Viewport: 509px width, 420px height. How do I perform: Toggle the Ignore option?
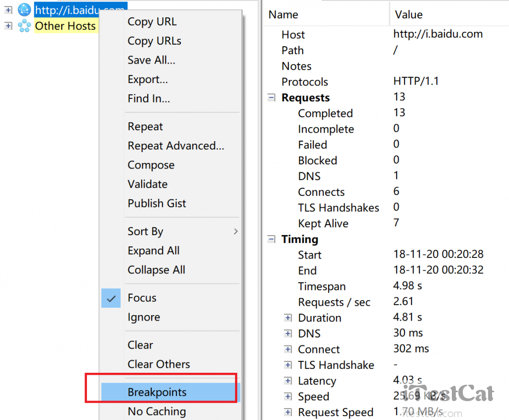[171, 317]
